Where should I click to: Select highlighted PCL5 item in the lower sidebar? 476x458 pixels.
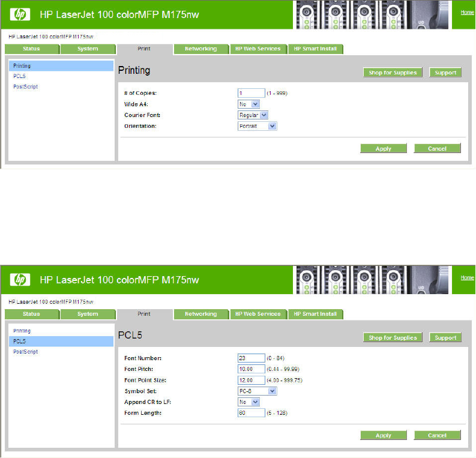tap(61, 342)
